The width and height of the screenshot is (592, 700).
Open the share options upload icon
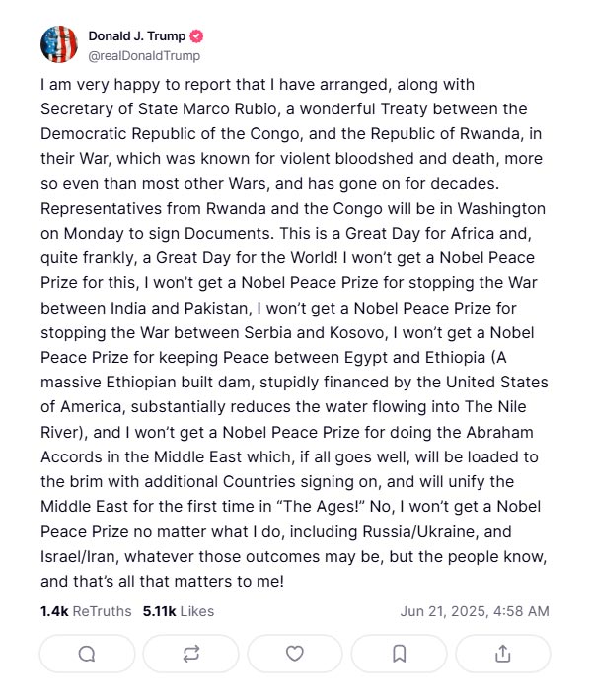pos(502,654)
